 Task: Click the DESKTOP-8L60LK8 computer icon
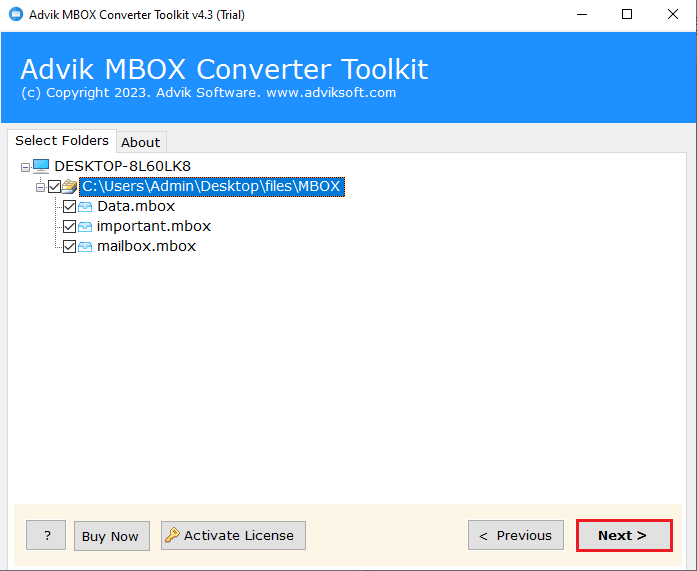pos(40,166)
